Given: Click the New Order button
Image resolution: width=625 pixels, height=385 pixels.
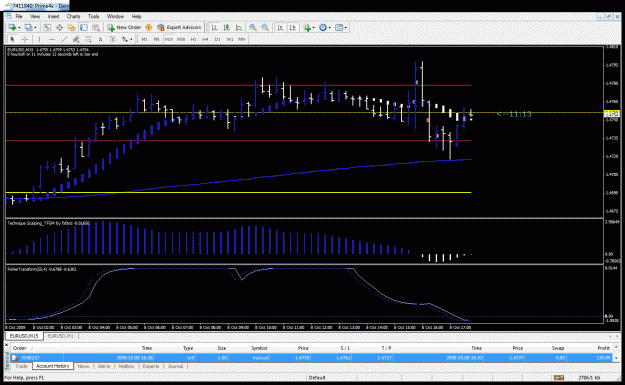Looking at the screenshot, I should pos(124,27).
